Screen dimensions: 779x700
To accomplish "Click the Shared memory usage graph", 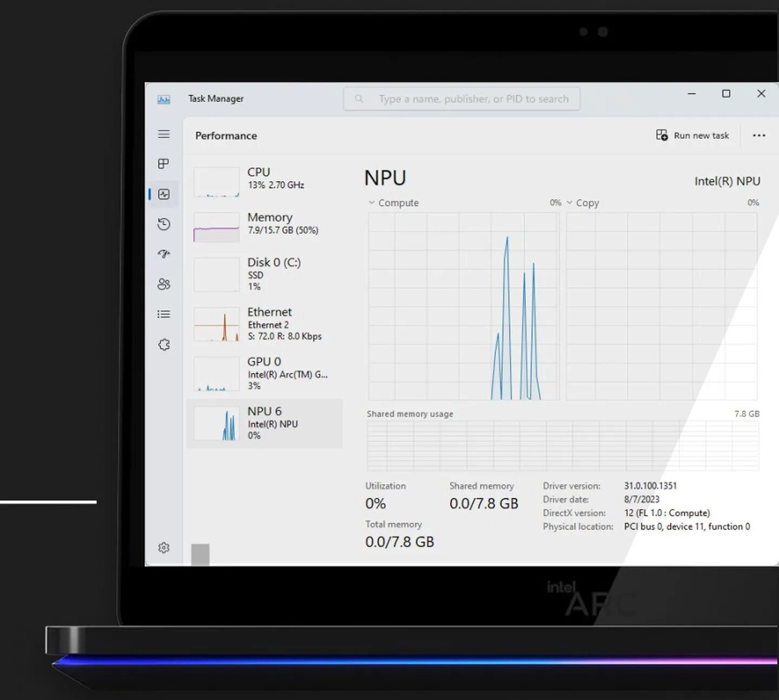I will pos(563,446).
